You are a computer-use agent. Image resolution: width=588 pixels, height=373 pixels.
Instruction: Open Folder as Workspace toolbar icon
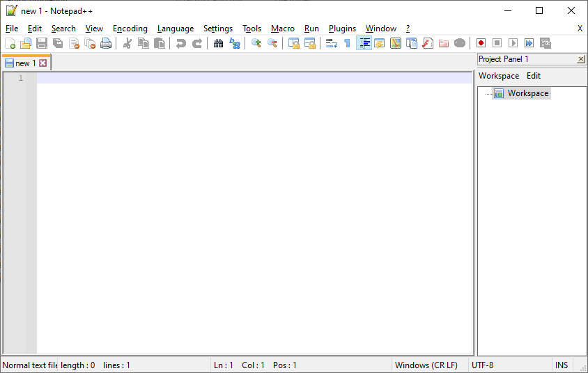pos(444,43)
